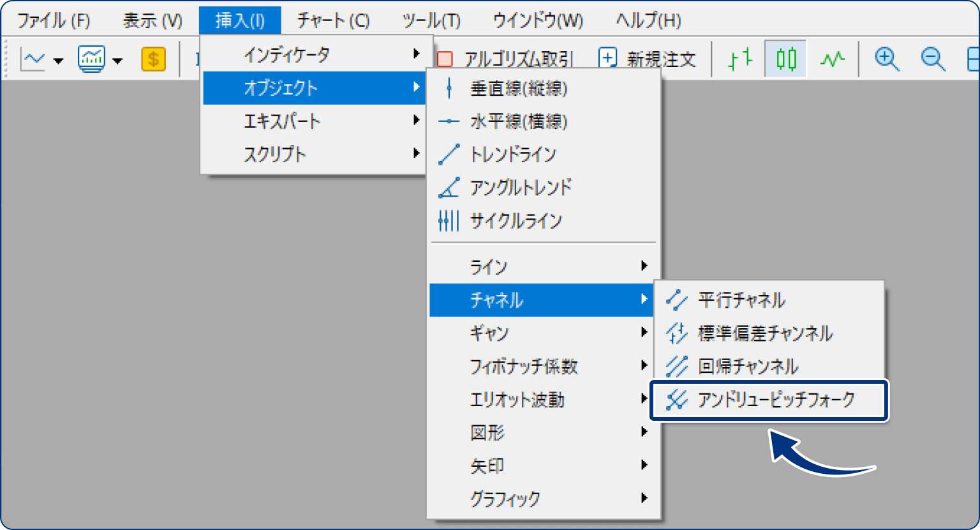Switch to line chart display
980x530 pixels.
pos(831,58)
